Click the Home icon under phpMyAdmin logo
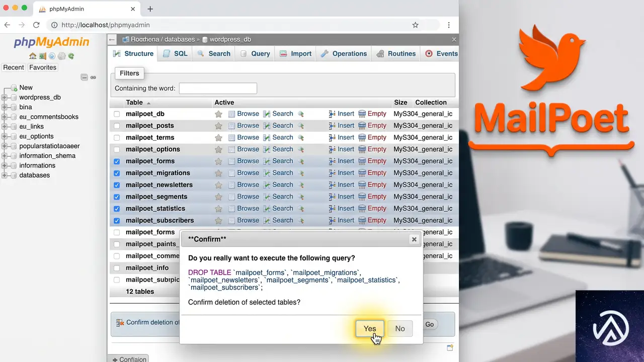644x362 pixels. click(x=33, y=56)
